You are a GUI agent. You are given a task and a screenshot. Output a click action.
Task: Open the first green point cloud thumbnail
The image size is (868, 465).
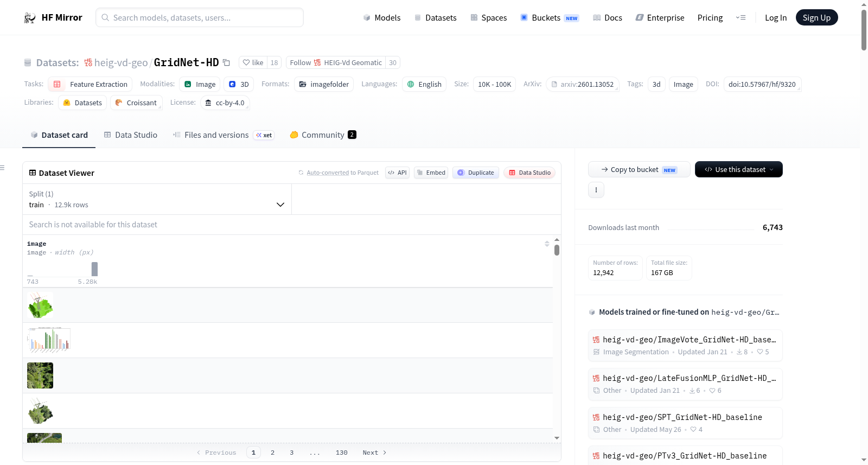click(x=40, y=305)
